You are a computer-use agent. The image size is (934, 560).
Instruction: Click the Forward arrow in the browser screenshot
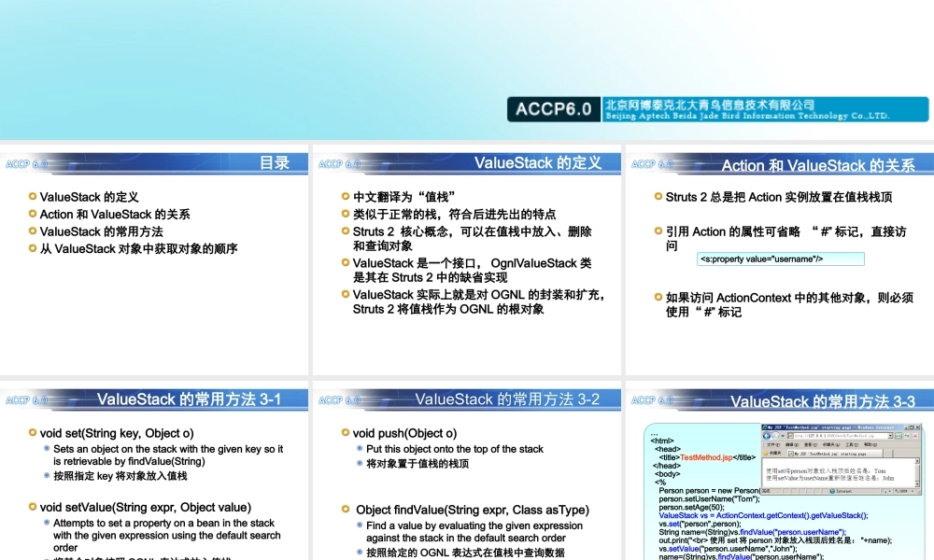[775, 436]
